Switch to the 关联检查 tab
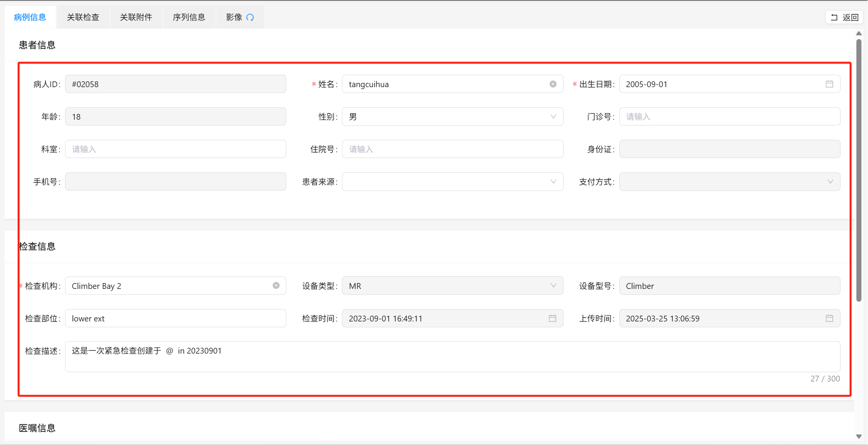The image size is (868, 445). point(83,17)
